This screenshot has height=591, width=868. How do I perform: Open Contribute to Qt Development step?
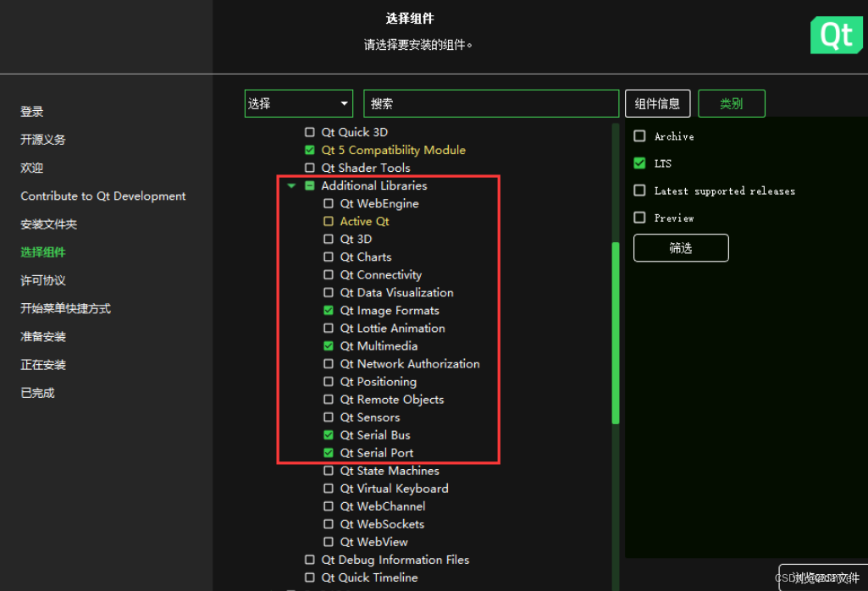pyautogui.click(x=103, y=196)
